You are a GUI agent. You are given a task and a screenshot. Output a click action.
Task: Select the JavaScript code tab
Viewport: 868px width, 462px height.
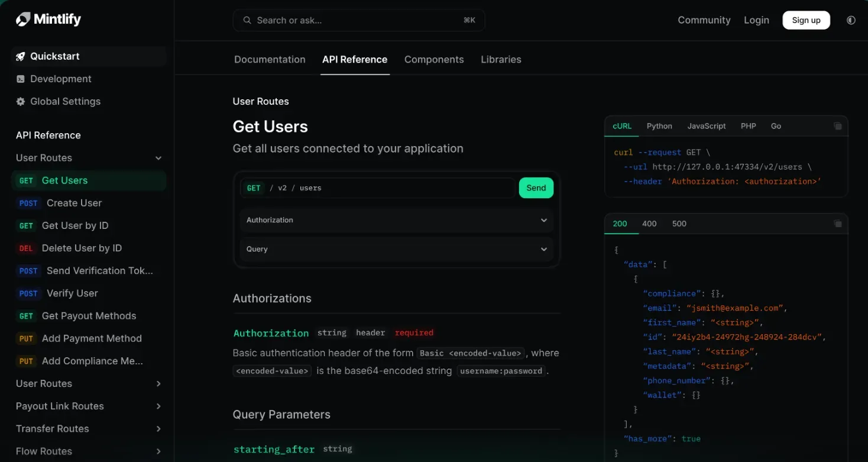coord(707,126)
